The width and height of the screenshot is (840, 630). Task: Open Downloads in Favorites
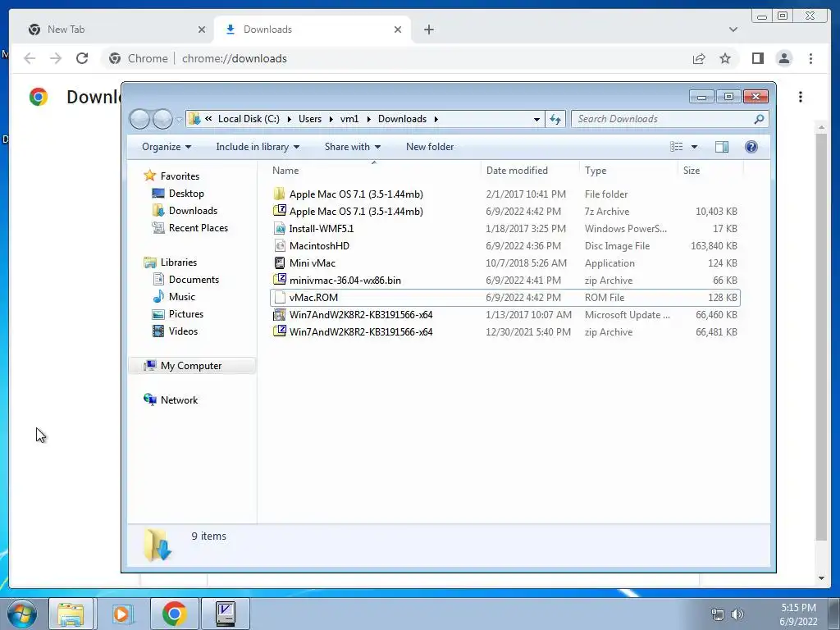(193, 211)
